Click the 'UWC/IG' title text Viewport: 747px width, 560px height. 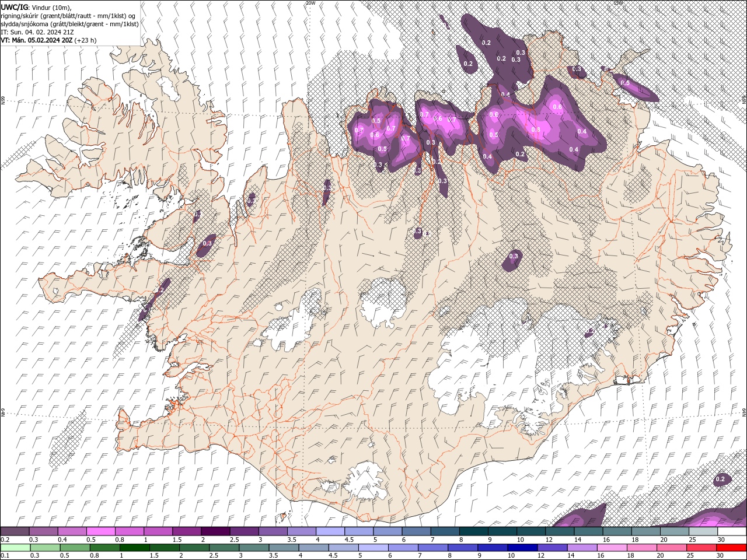coord(14,7)
